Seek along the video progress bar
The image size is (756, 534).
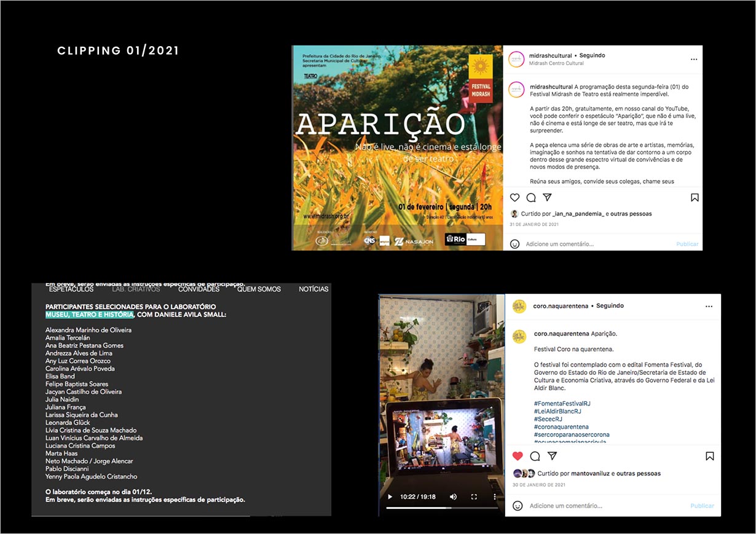442,508
